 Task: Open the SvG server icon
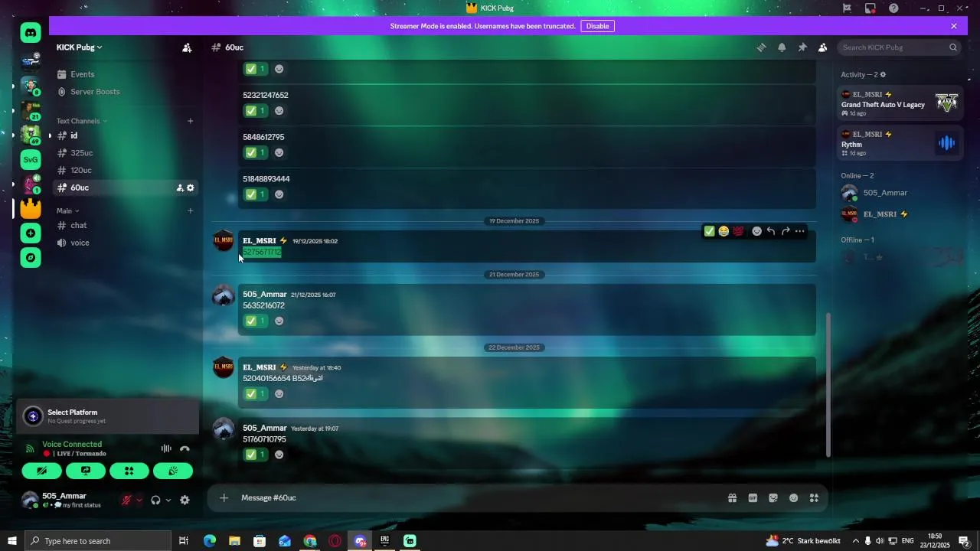31,159
